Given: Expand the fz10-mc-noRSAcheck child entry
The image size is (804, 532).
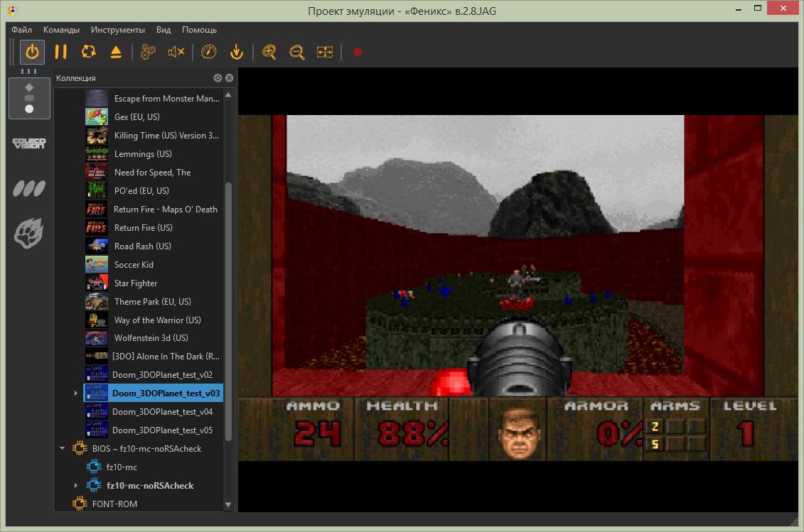Looking at the screenshot, I should click(x=76, y=485).
